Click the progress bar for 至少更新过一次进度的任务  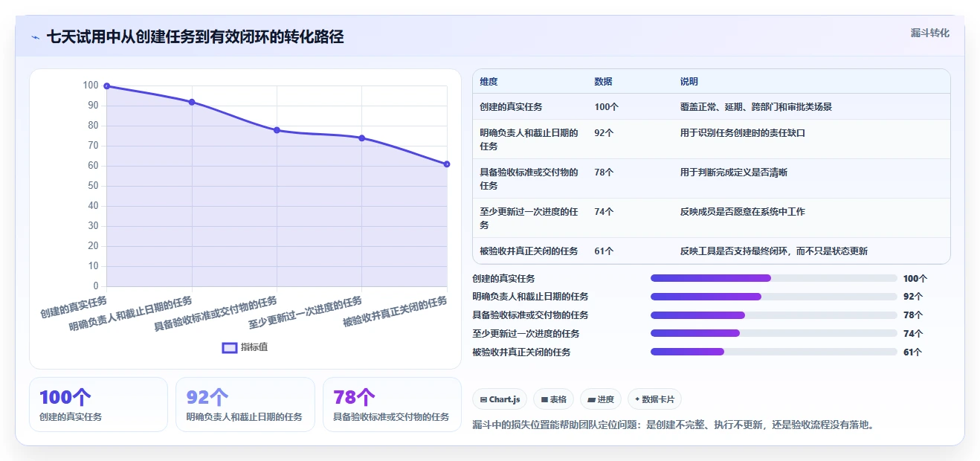(774, 333)
